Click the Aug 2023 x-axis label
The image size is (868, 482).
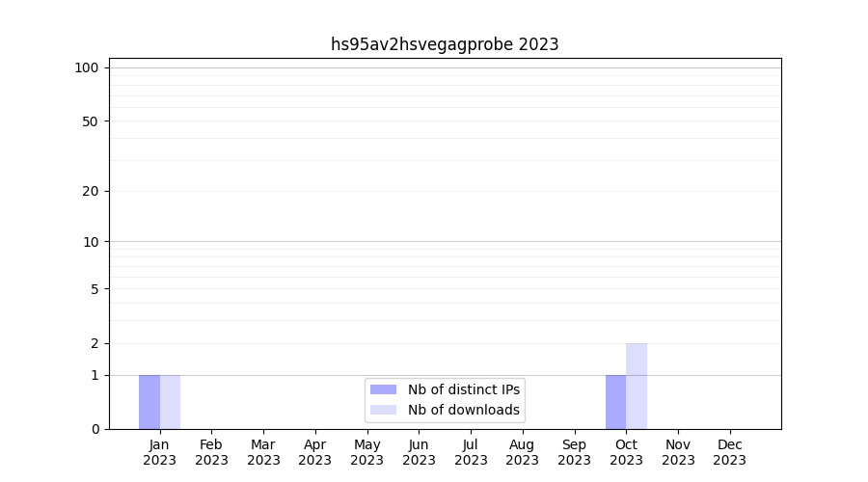(523, 452)
